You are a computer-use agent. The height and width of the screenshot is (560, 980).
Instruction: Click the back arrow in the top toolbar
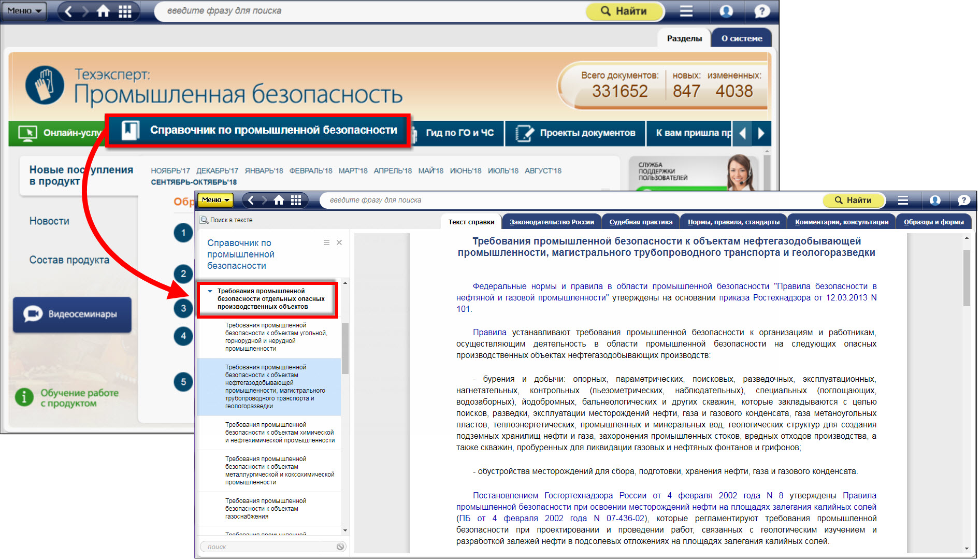point(68,11)
